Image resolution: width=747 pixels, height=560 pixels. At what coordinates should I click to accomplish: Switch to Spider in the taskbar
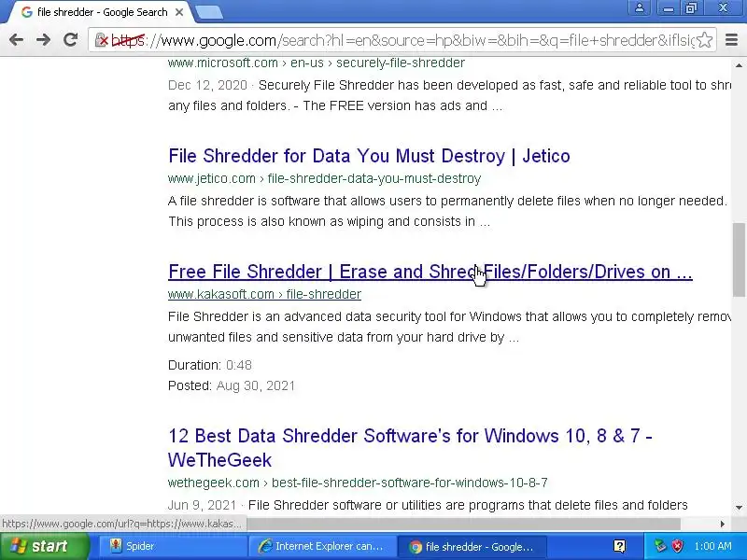pyautogui.click(x=172, y=546)
